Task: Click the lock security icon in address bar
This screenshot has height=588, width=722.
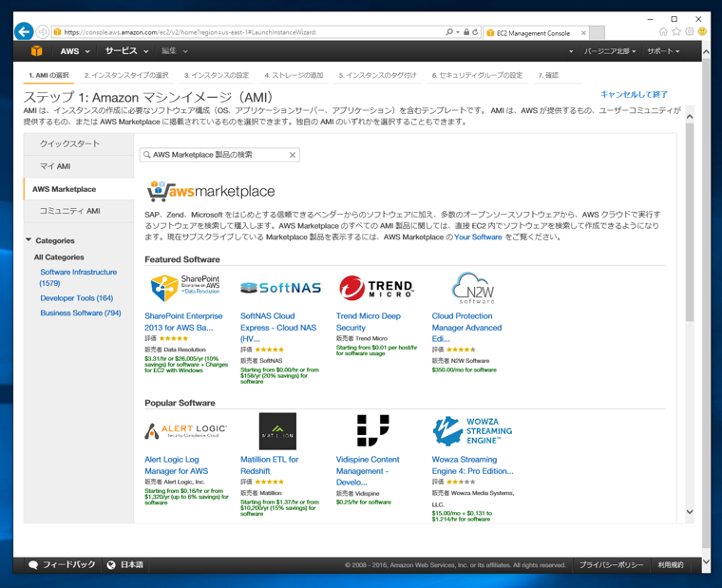Action: tap(466, 32)
